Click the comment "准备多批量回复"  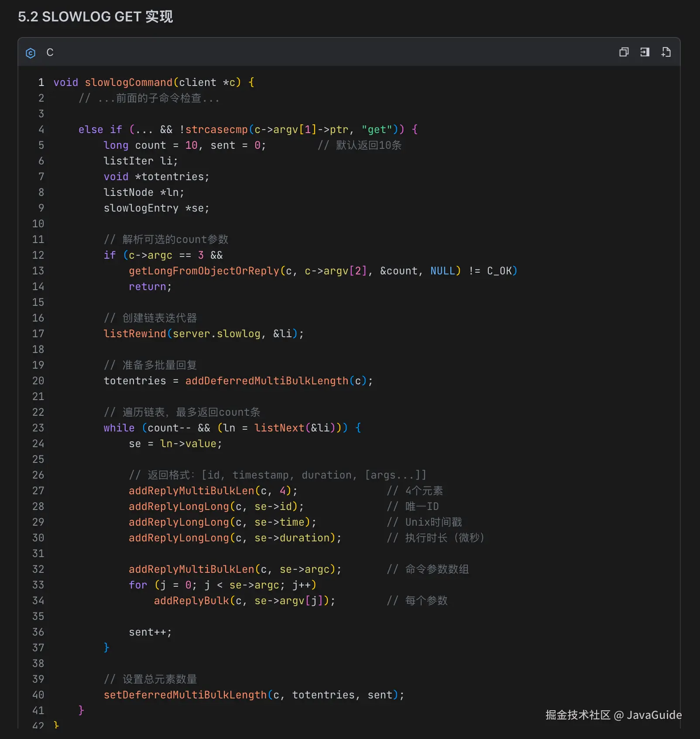160,365
